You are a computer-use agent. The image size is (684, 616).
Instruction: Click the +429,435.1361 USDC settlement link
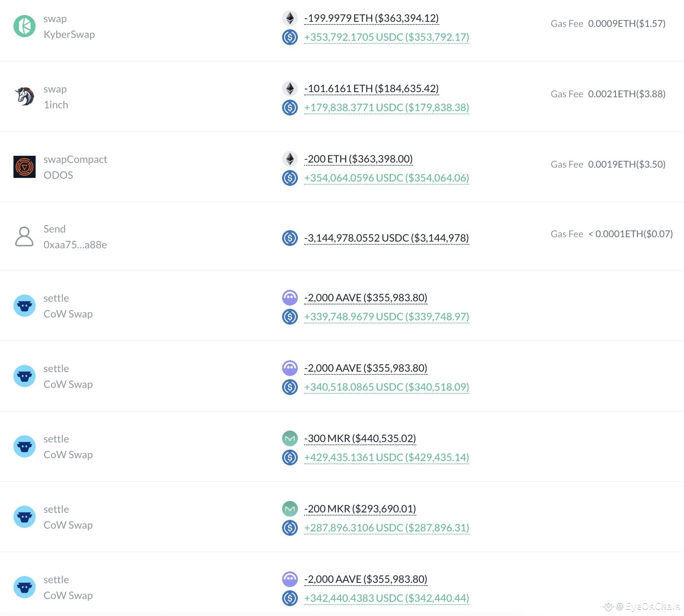386,457
